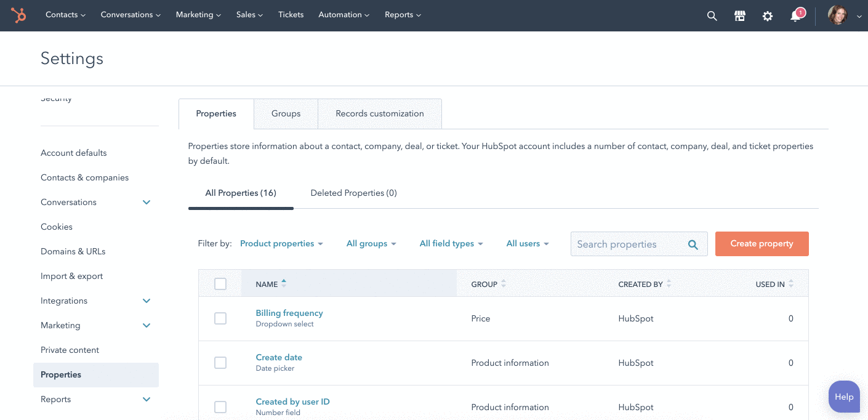
Task: Check the Billing frequency row checkbox
Action: click(x=220, y=318)
